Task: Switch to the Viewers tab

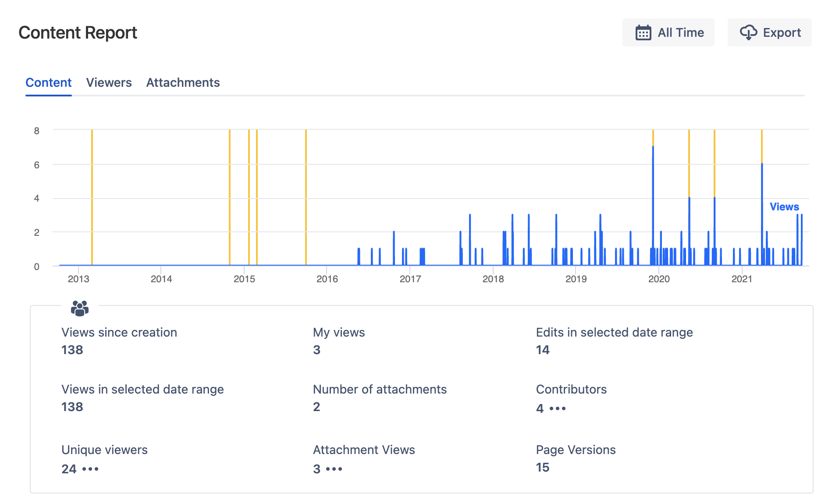Action: tap(109, 82)
